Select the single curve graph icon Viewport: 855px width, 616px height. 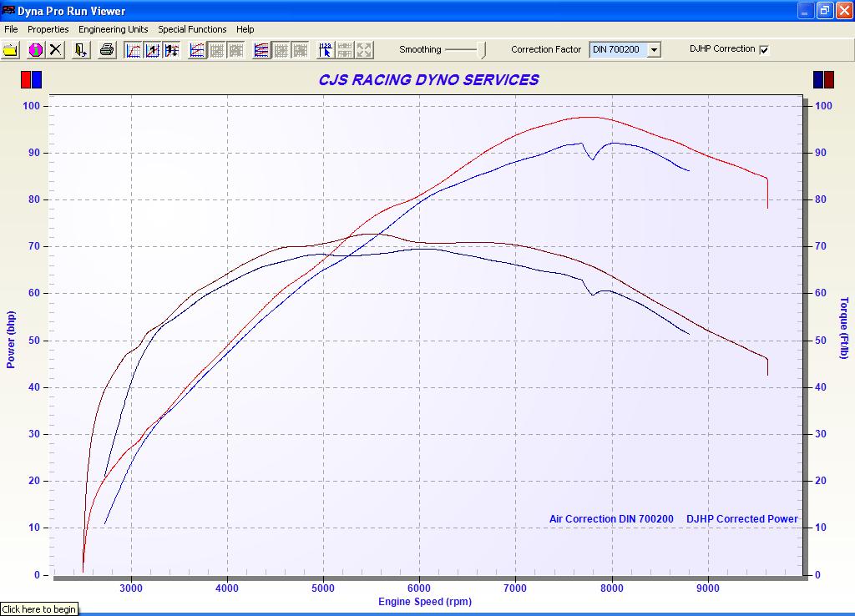point(134,50)
